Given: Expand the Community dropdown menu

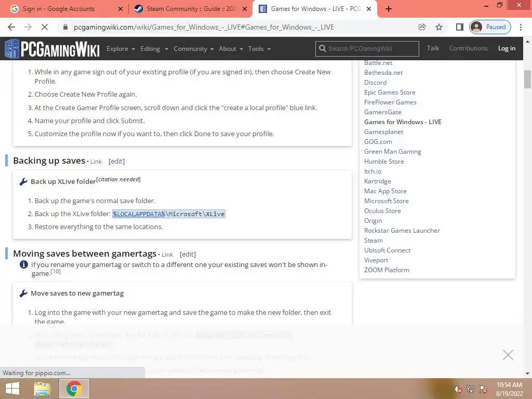Looking at the screenshot, I should click(193, 49).
